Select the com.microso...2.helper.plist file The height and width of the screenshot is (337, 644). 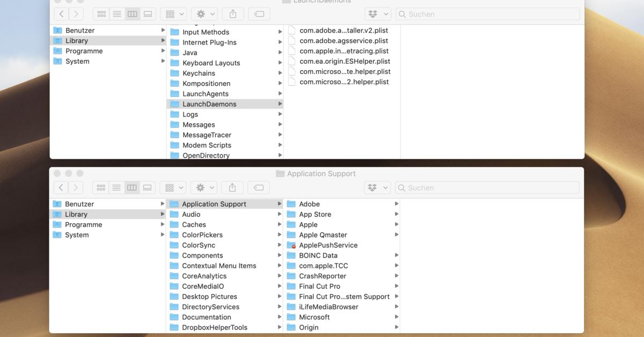pos(342,82)
